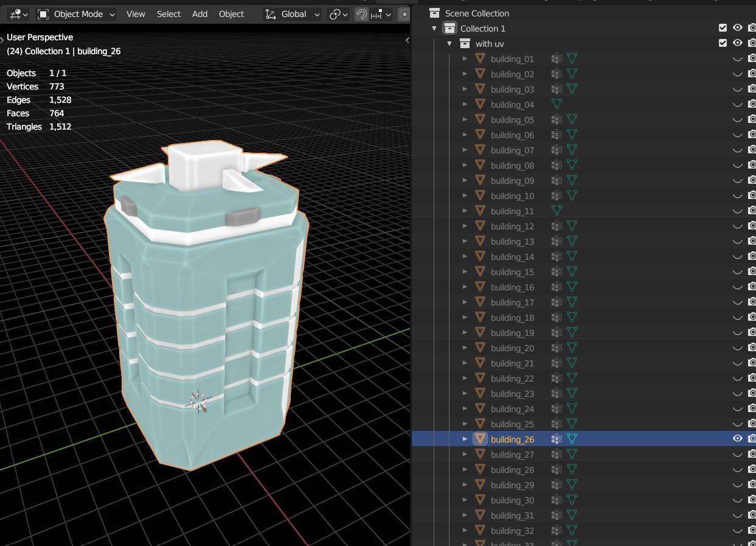
Task: Open the Global transform orientation dropdown
Action: (x=293, y=14)
